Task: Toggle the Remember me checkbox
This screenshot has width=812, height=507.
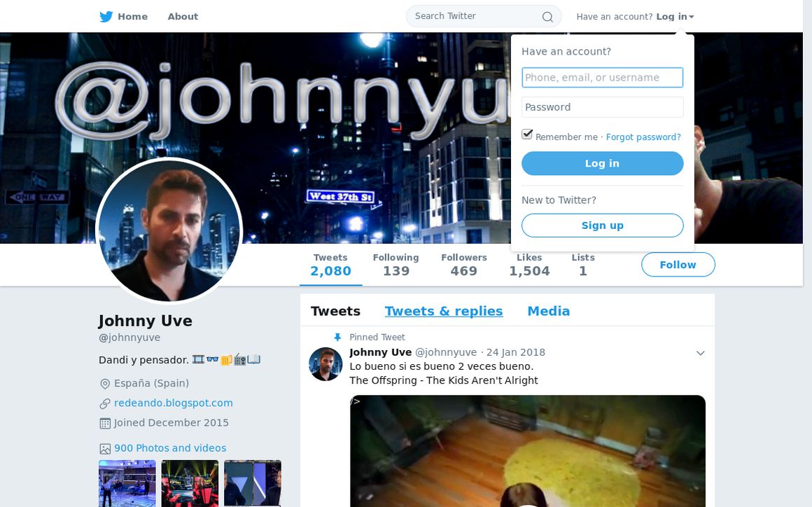Action: point(526,134)
